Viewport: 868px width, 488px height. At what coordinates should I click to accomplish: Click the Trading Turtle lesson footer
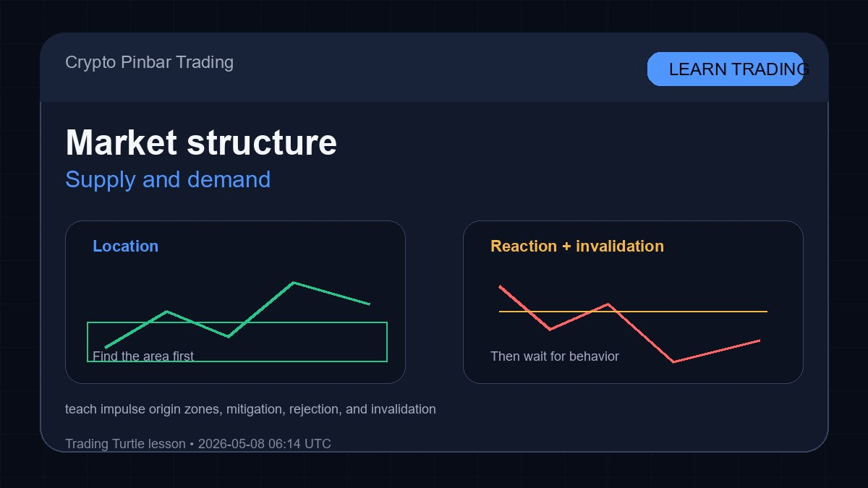(125, 444)
